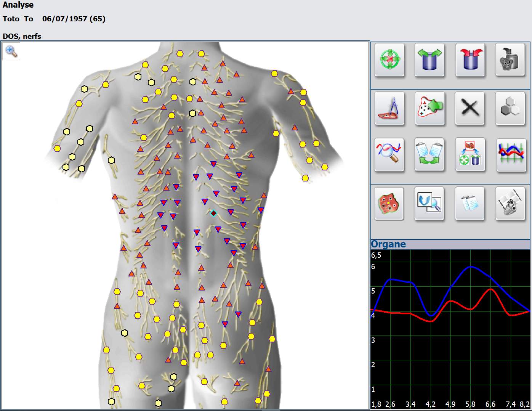Click the red organ tissue with points icon

(389, 203)
